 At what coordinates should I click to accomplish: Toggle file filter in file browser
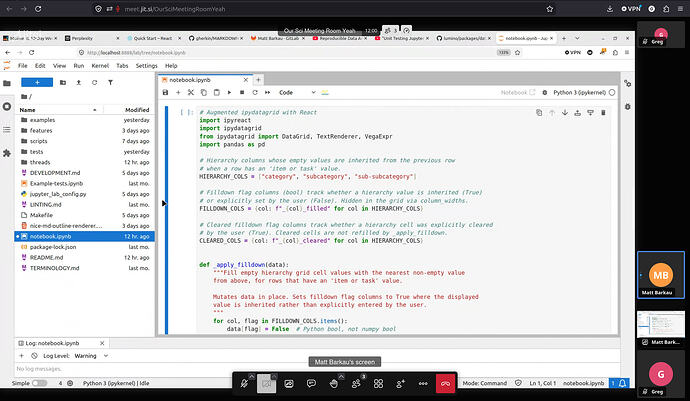[x=110, y=82]
